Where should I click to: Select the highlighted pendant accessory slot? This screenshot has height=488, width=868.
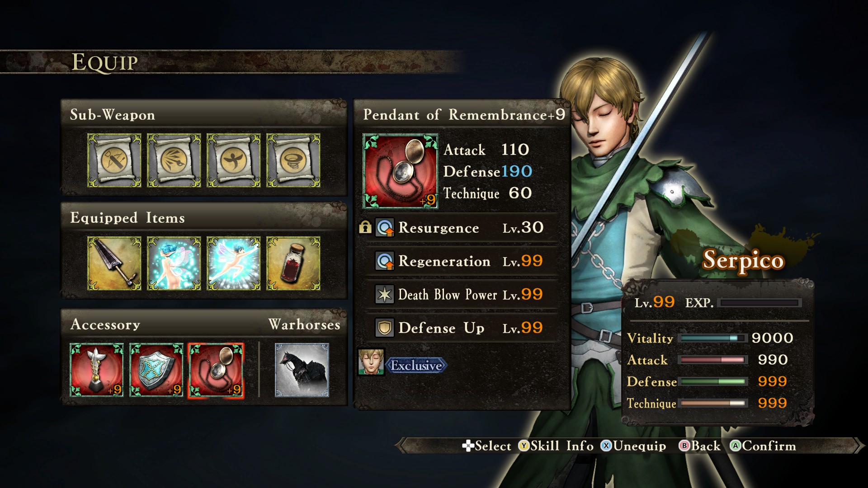pyautogui.click(x=216, y=371)
